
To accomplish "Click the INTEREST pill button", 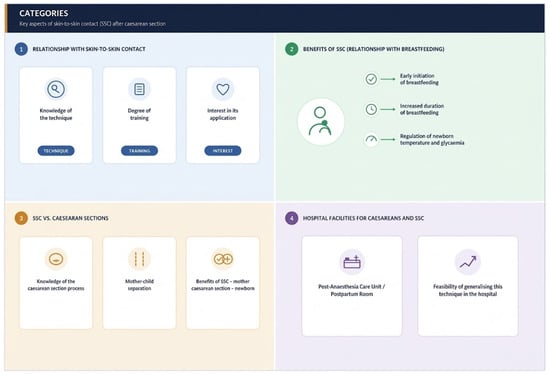I will click(x=223, y=150).
